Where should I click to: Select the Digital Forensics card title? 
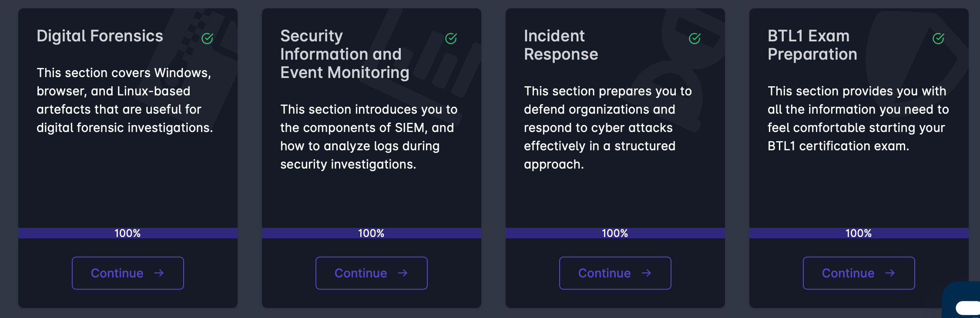[100, 36]
